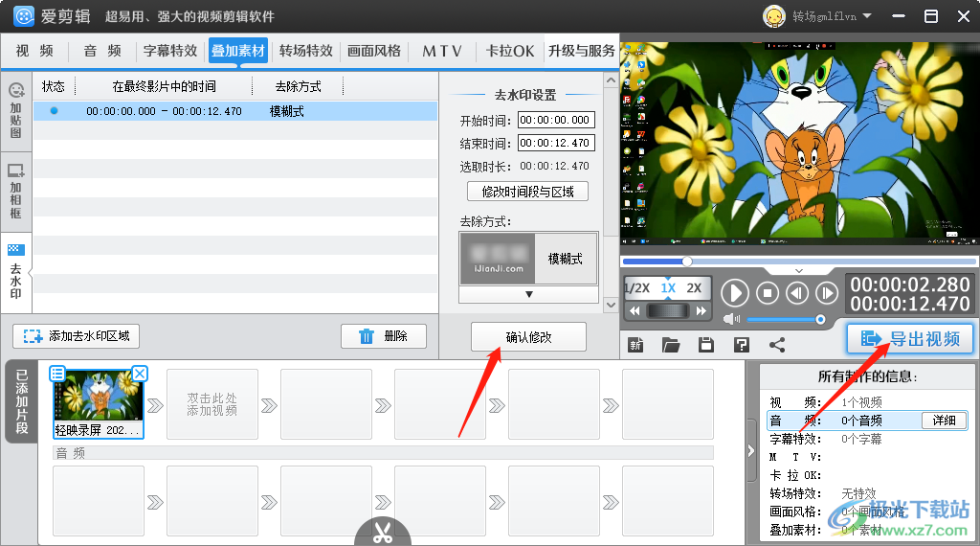This screenshot has height=546, width=980.
Task: Click the settings panel scroll up arrow
Action: (x=611, y=80)
